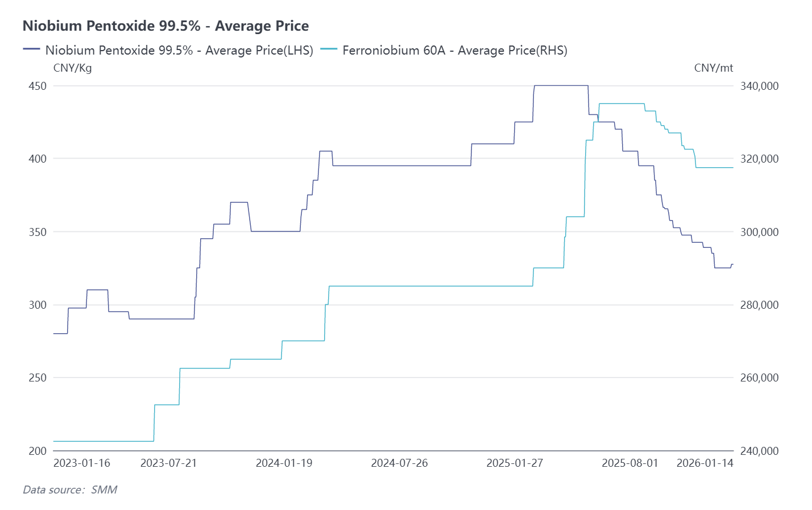Click the 200 left axis tick label
The height and width of the screenshot is (510, 812).
pyautogui.click(x=38, y=451)
